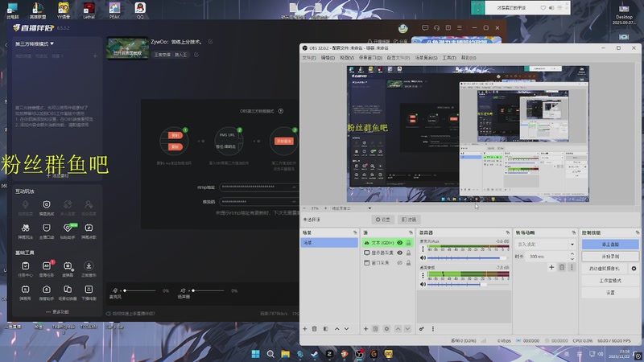Open 弹幕点歌 icon in 直播伴侣

pos(89,231)
